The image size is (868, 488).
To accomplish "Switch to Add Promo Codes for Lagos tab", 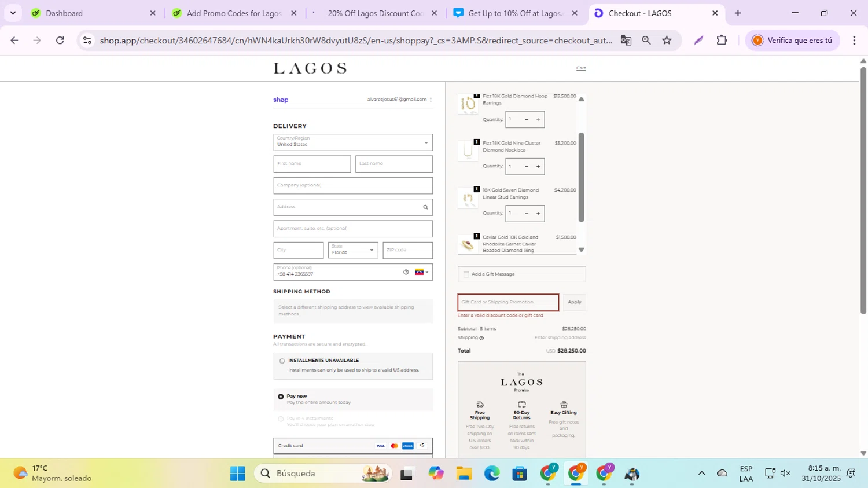I will [235, 13].
